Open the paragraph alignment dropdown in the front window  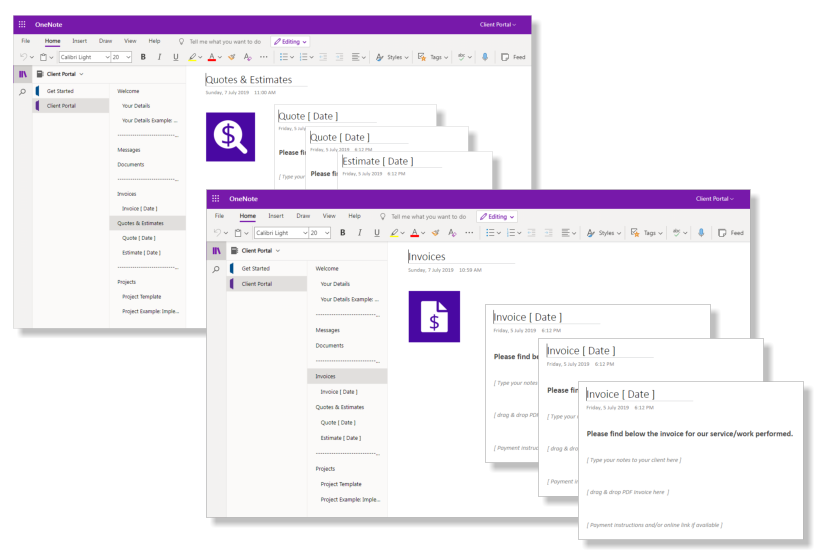tap(568, 233)
